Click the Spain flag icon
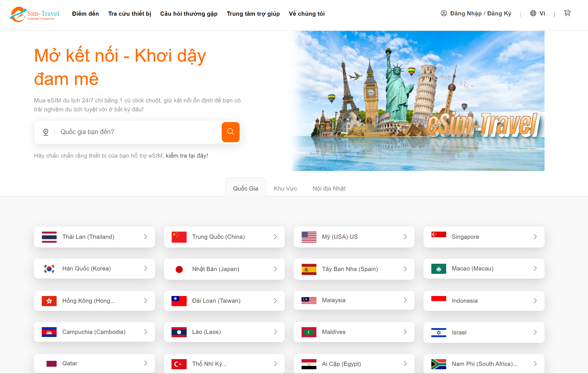588x374 pixels. click(309, 269)
